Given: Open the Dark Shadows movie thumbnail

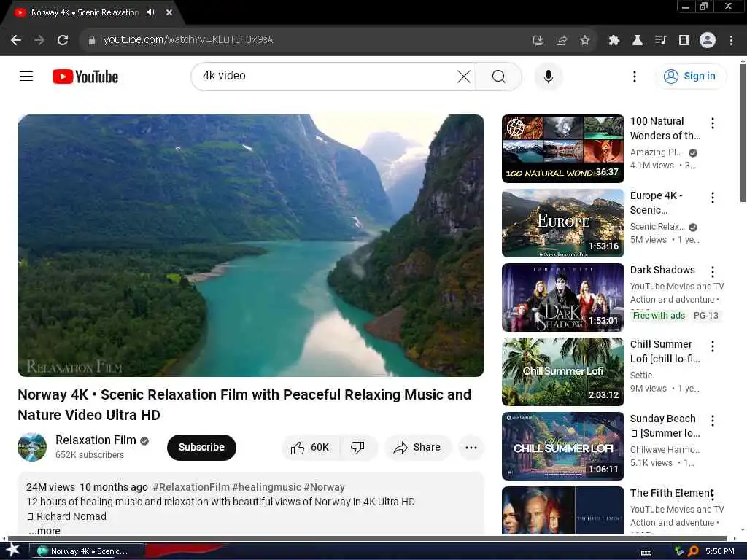Looking at the screenshot, I should coord(562,297).
